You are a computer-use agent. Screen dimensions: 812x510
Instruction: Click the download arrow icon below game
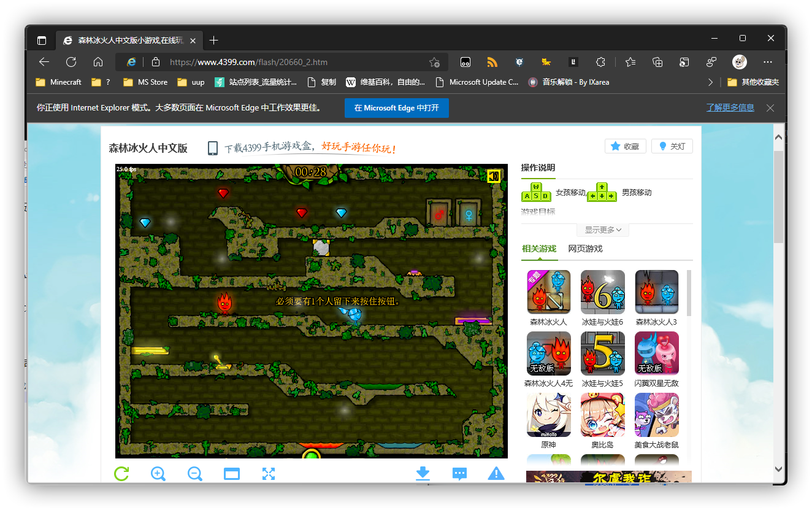[423, 473]
